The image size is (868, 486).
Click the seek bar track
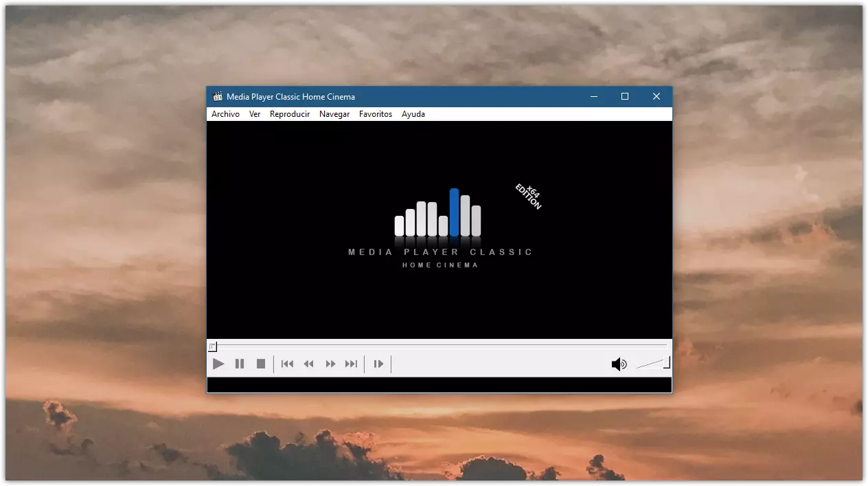(x=439, y=345)
